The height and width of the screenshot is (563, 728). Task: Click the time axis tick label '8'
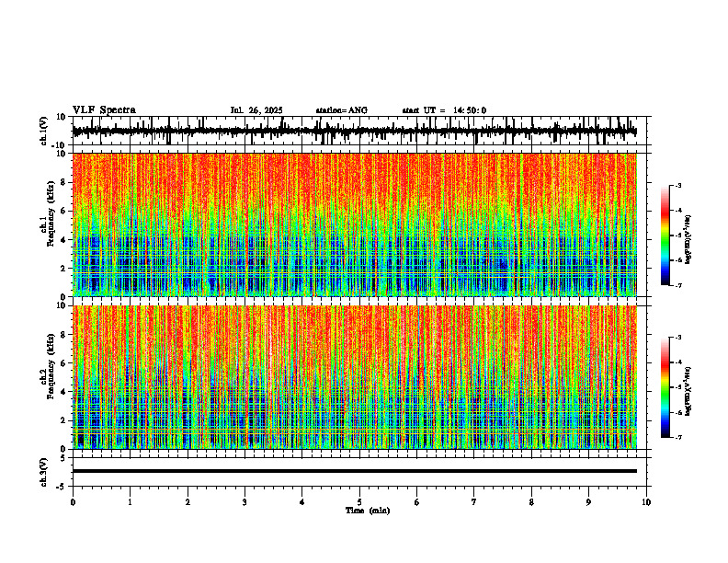[x=531, y=502]
